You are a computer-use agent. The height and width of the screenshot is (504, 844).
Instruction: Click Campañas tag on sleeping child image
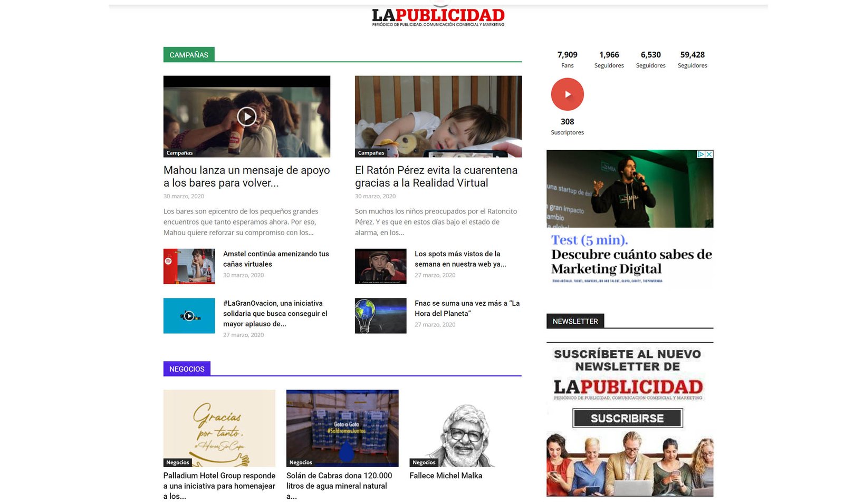tap(371, 153)
